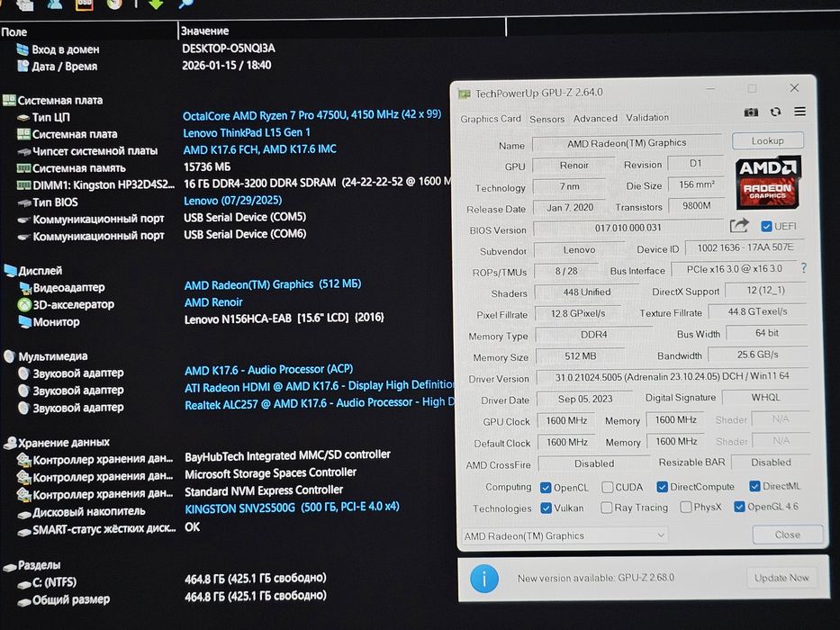Click the Update Now button

click(x=781, y=578)
